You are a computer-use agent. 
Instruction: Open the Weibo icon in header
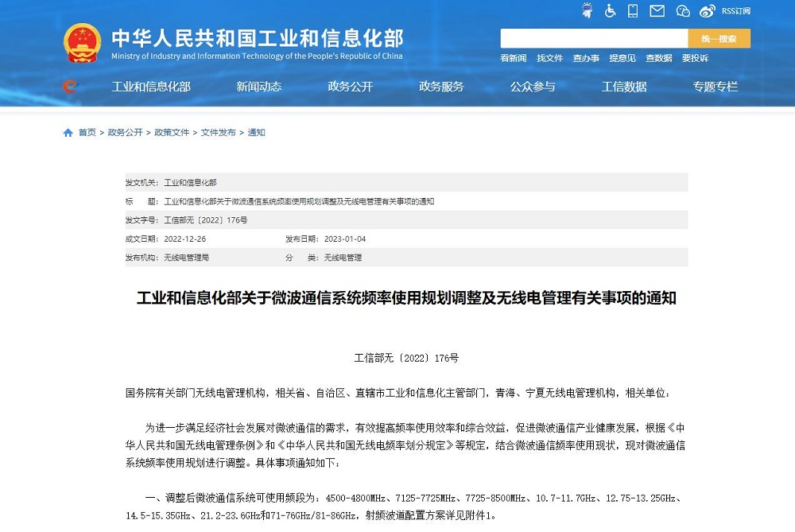click(x=707, y=11)
